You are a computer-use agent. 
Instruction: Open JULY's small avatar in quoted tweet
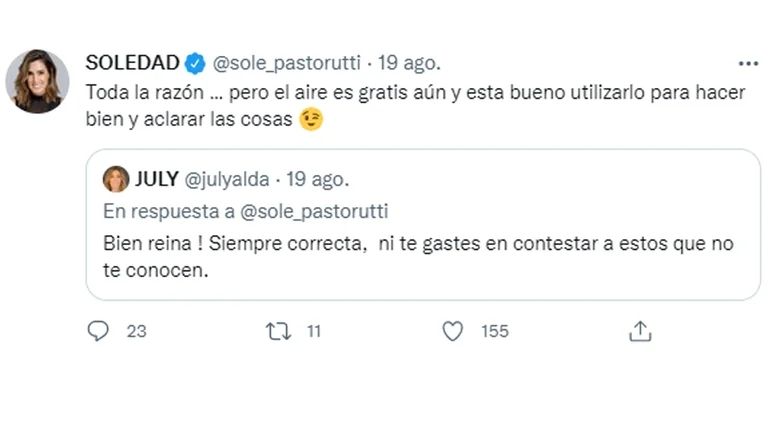click(116, 179)
